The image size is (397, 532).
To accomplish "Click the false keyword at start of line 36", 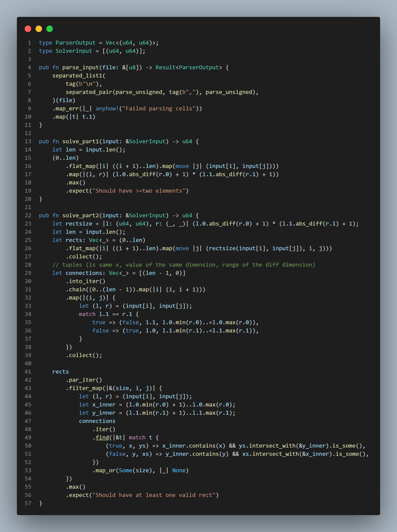I will [x=100, y=331].
